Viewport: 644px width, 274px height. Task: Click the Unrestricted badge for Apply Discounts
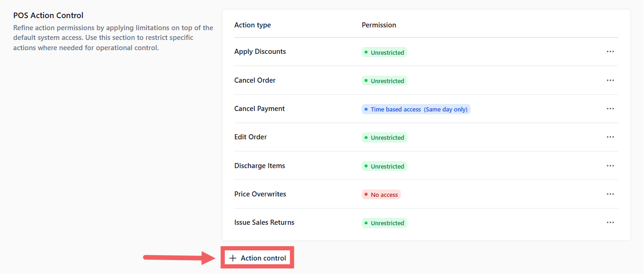pos(384,52)
